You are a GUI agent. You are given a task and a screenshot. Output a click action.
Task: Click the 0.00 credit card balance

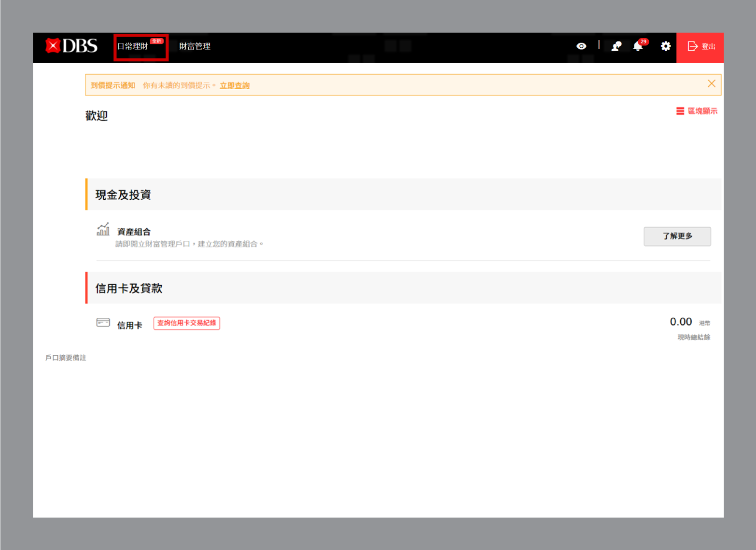(681, 322)
